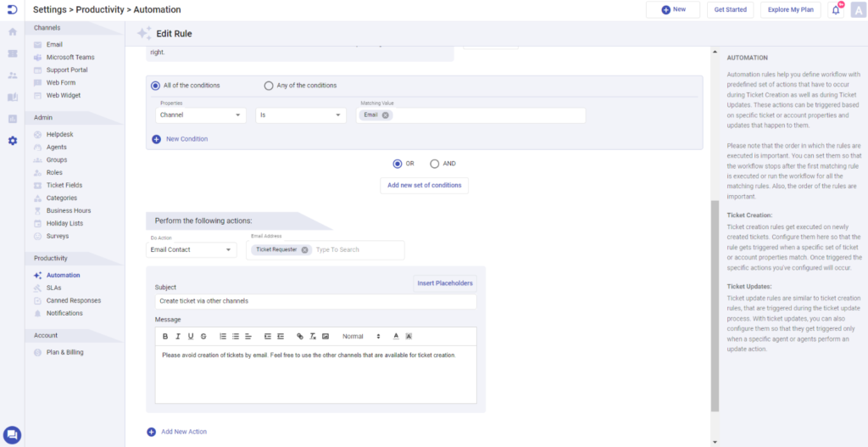Click Explore My Plan button
This screenshot has width=868, height=447.
(x=791, y=10)
